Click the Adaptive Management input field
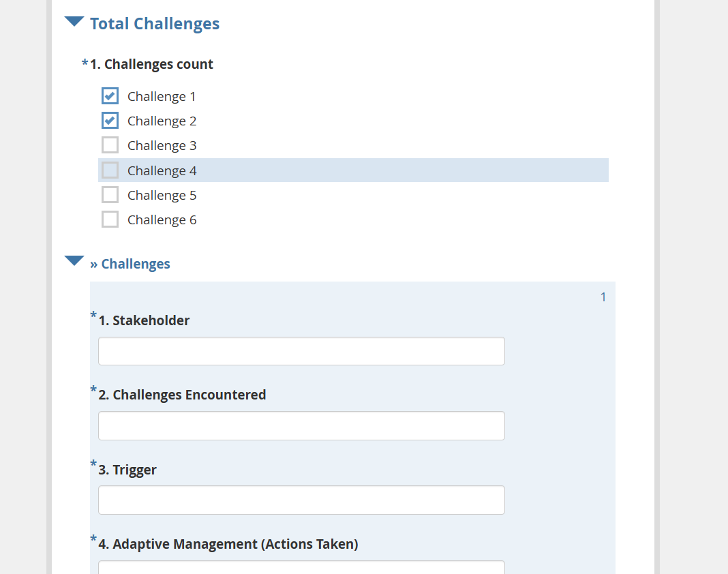 (x=301, y=567)
